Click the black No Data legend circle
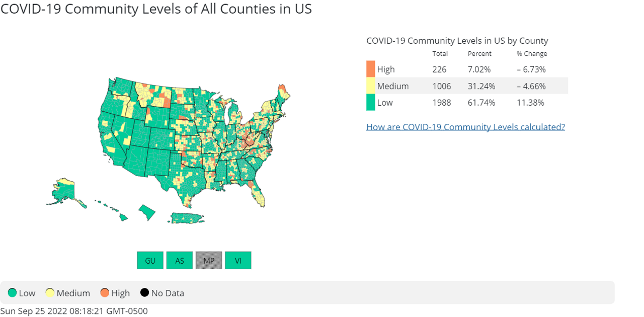644x317 pixels. [x=144, y=293]
